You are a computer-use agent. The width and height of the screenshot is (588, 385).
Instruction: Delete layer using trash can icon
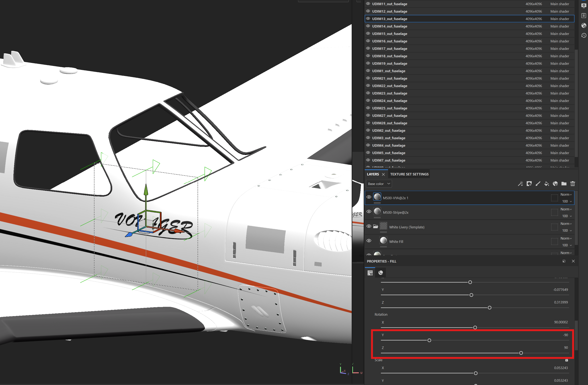(x=573, y=184)
